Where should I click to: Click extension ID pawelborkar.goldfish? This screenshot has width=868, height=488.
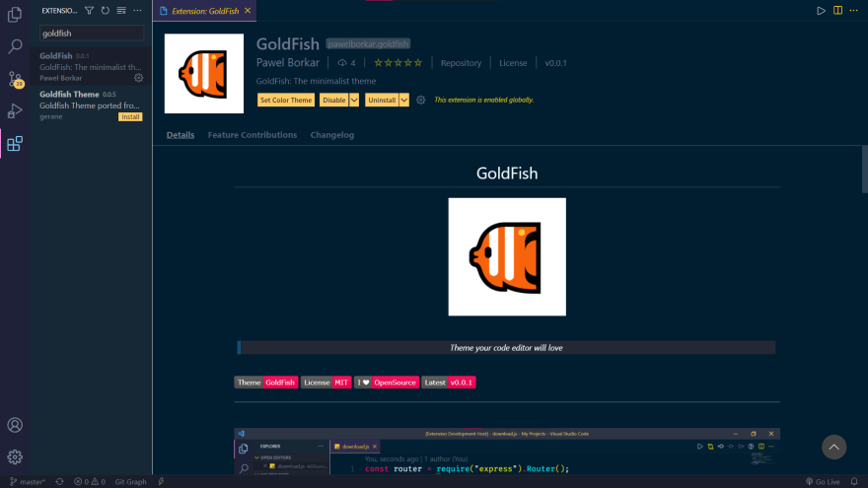pyautogui.click(x=368, y=43)
